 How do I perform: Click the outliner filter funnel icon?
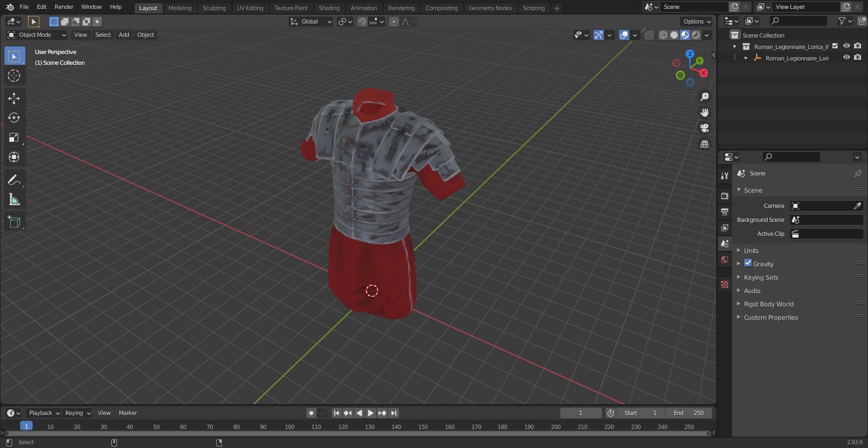[x=842, y=21]
